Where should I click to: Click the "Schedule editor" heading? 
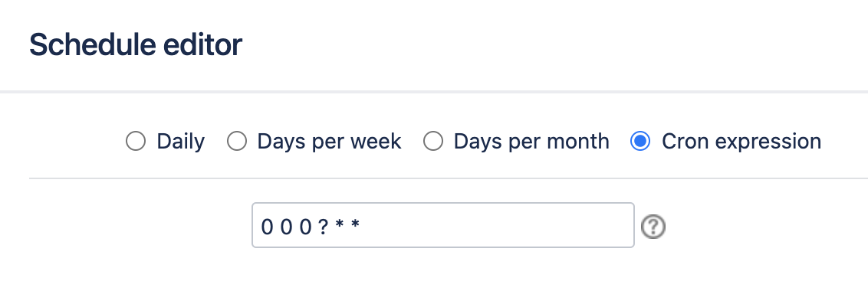[136, 44]
